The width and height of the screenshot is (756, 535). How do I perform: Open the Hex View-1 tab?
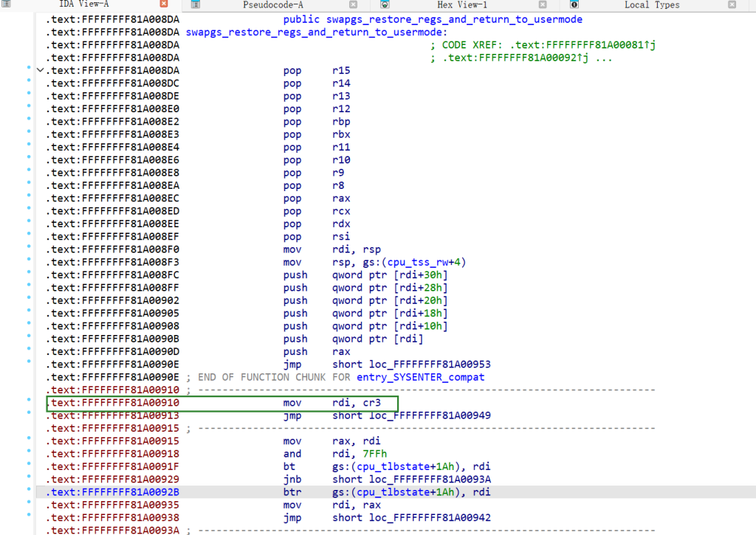(x=462, y=4)
